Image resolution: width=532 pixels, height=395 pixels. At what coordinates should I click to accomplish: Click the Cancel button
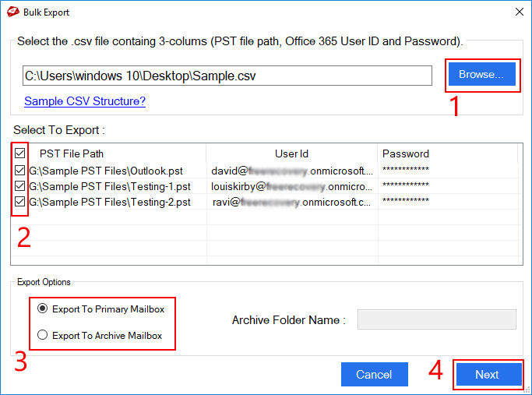374,374
